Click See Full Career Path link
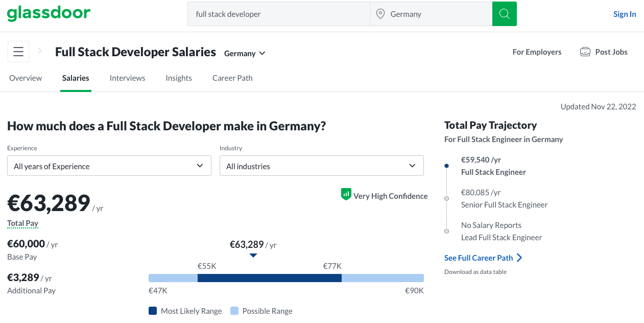This screenshot has width=644, height=323. click(479, 258)
